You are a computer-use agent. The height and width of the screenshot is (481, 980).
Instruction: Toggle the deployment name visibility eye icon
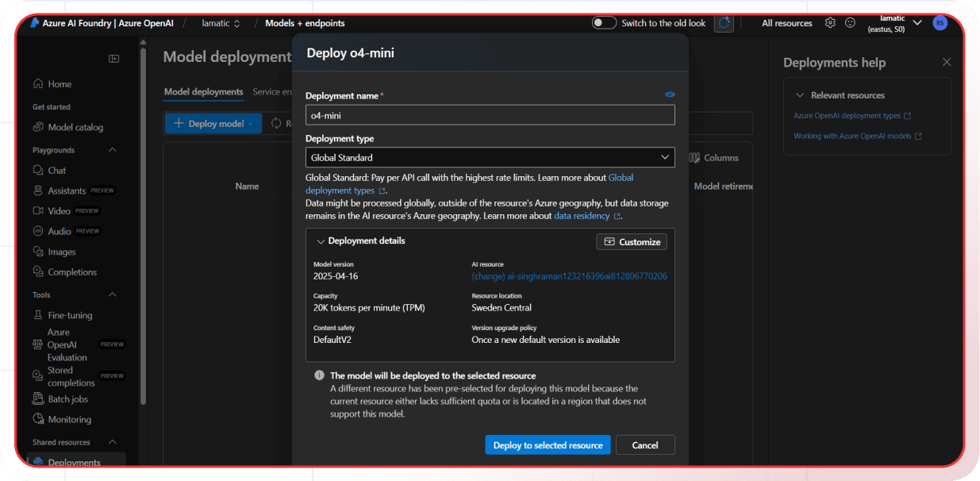(669, 94)
